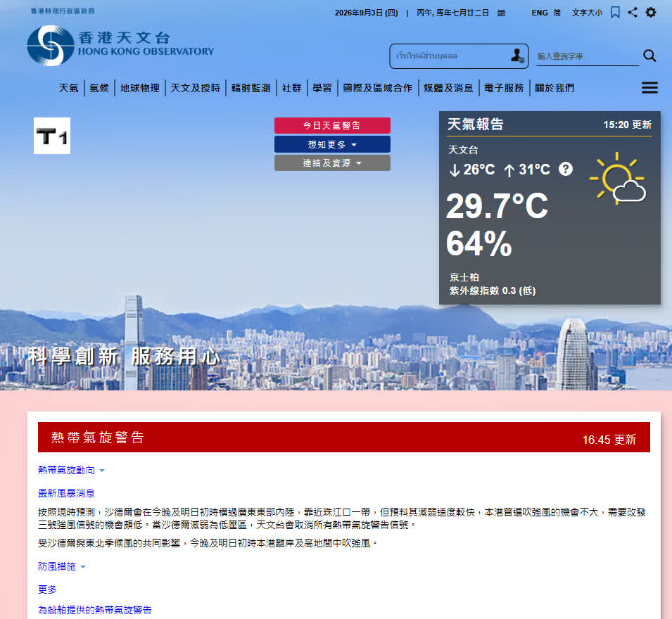The image size is (672, 619).
Task: Click the bookmark icon in top bar
Action: tap(615, 13)
